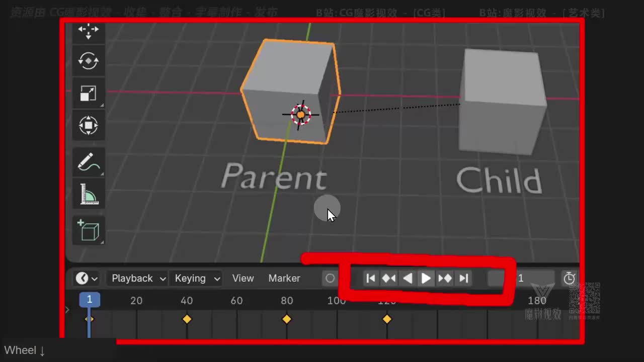Jump to the end frame
This screenshot has width=644, height=362.
coord(463,278)
